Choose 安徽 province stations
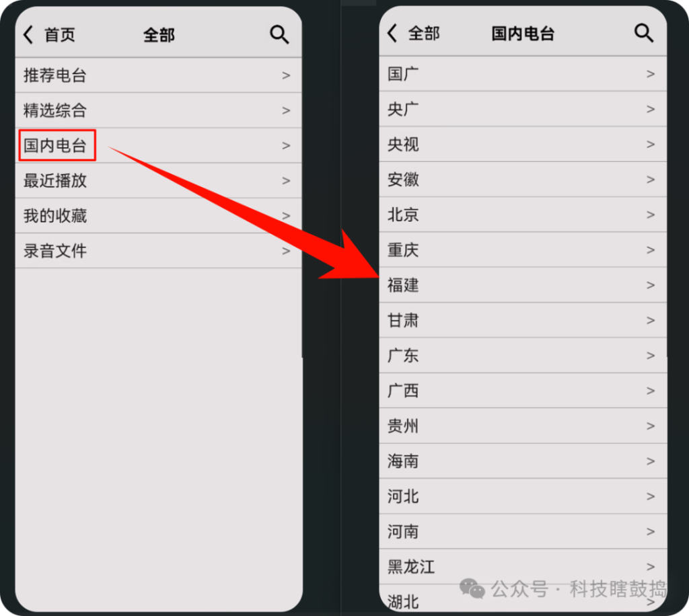Image resolution: width=689 pixels, height=616 pixels. (523, 179)
